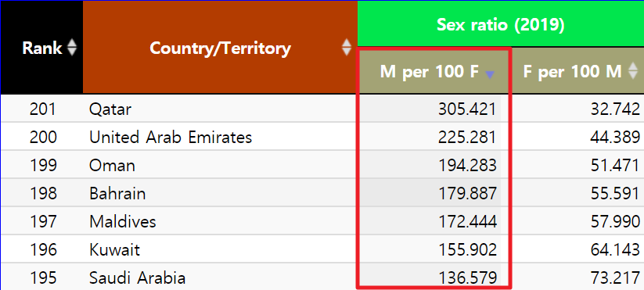Click the M per 100 F header
Viewport: 644px width, 290px height.
click(x=429, y=72)
